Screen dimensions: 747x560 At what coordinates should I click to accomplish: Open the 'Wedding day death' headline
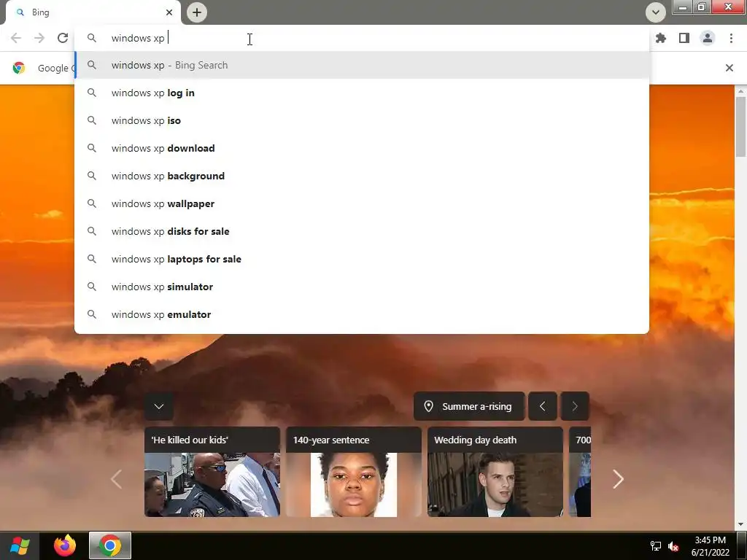tap(476, 440)
